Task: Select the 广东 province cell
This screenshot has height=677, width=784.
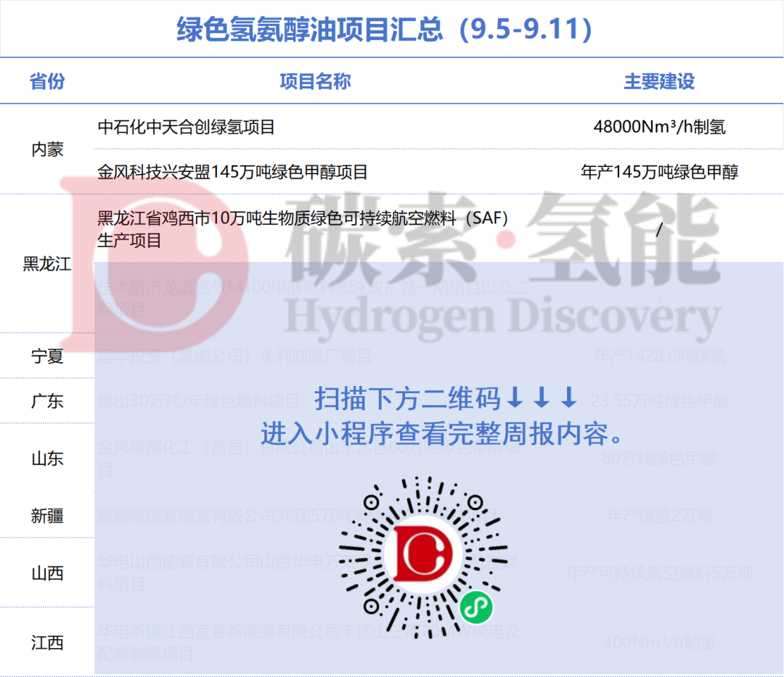Action: [x=47, y=401]
